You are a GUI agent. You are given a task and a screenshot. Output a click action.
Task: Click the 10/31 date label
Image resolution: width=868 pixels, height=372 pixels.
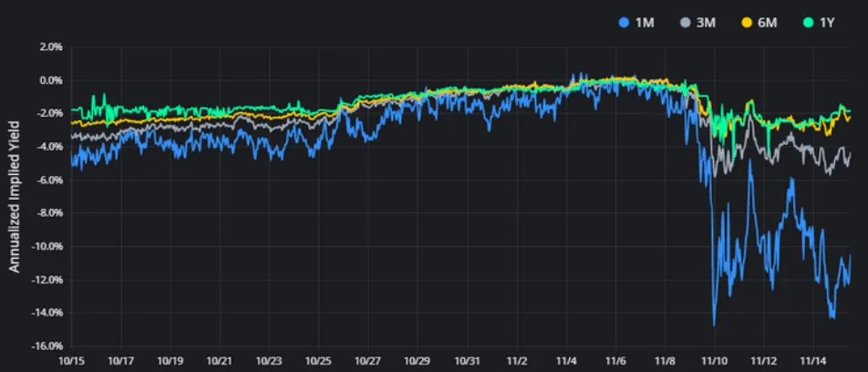point(467,360)
